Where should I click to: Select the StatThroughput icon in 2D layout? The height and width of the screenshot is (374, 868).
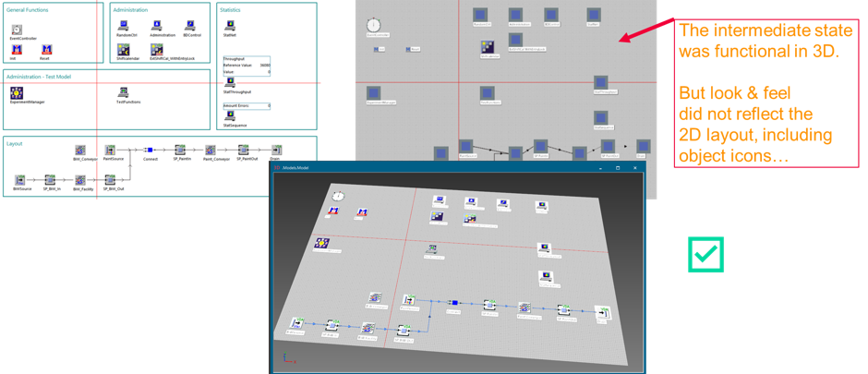pos(230,82)
